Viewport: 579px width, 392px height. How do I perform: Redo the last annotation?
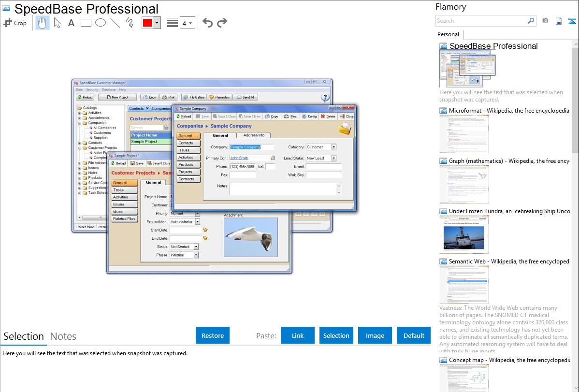pyautogui.click(x=222, y=23)
